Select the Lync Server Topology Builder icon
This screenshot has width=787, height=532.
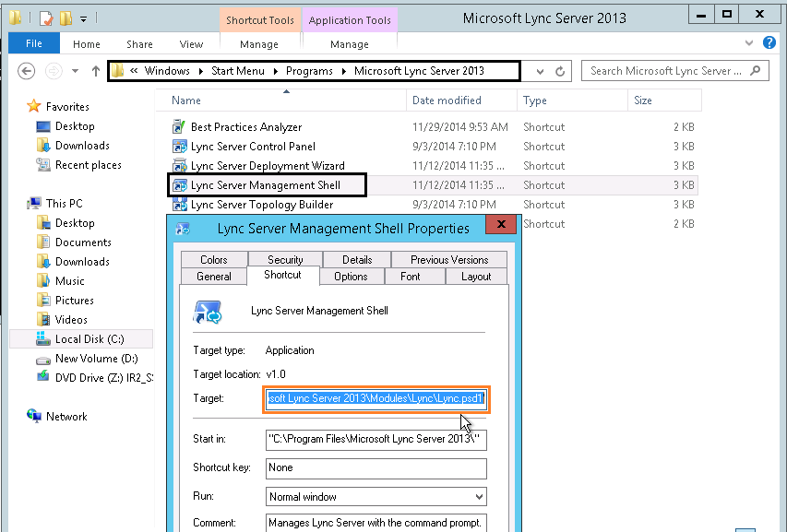coord(179,205)
